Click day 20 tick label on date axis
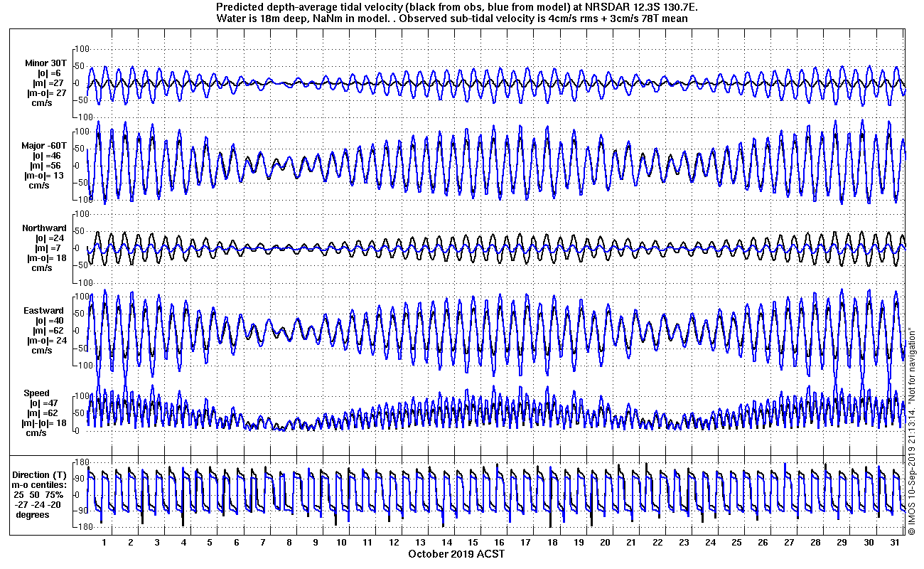 pyautogui.click(x=605, y=542)
